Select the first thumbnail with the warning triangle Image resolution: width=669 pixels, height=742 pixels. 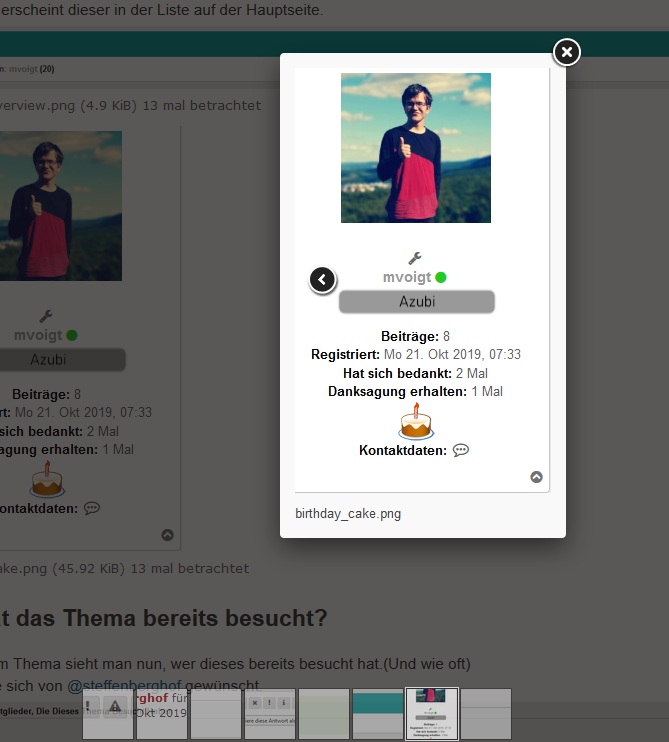108,713
